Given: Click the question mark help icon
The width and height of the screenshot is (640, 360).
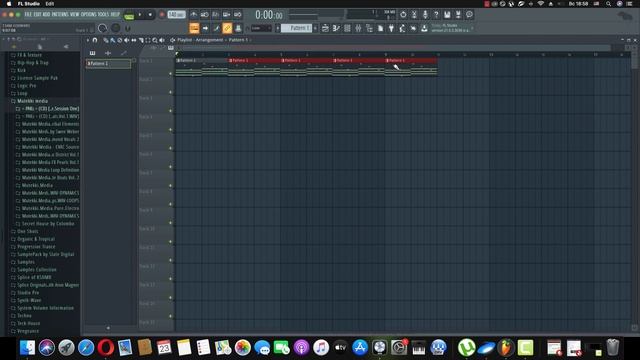Looking at the screenshot, I should [x=436, y=15].
